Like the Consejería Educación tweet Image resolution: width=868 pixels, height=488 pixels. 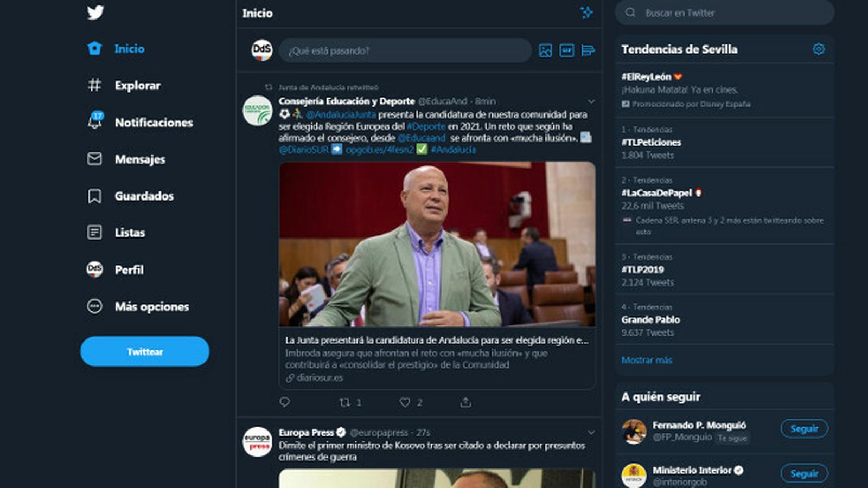pos(404,403)
